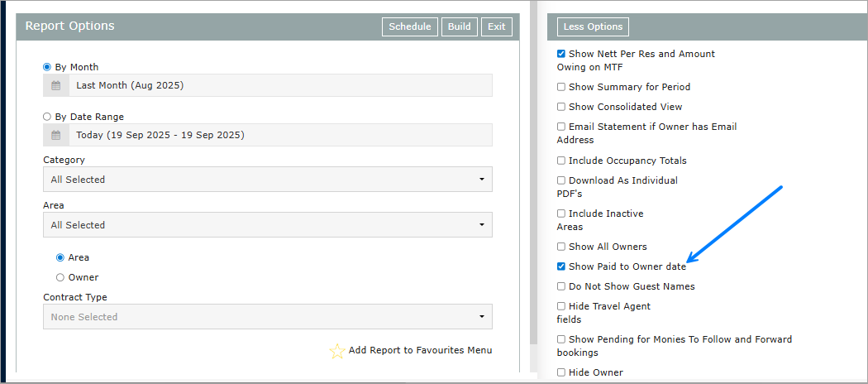Image resolution: width=868 pixels, height=384 pixels.
Task: Tick the Show Consolidated View checkbox
Action: coord(561,107)
